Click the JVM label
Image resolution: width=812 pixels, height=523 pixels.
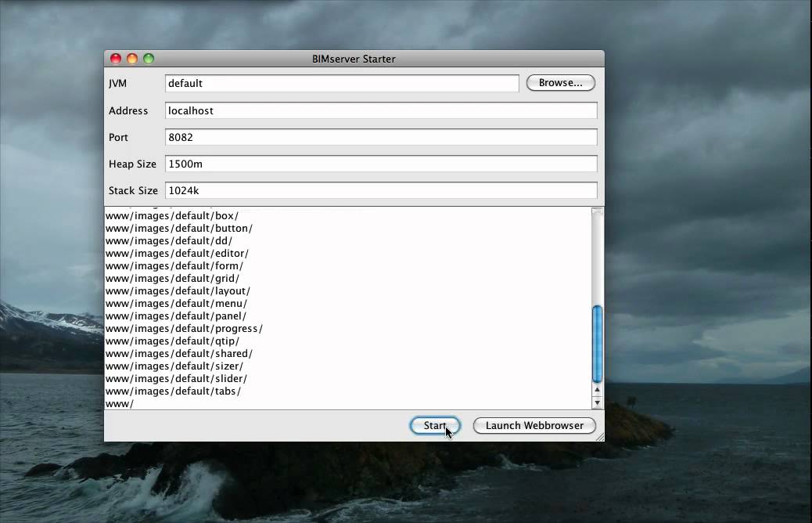[117, 84]
